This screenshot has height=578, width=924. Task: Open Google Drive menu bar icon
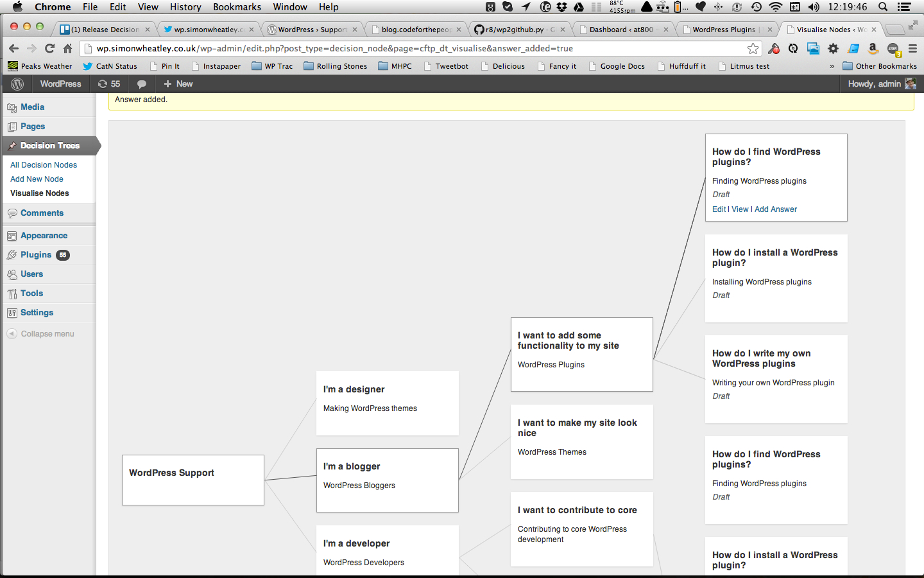pos(578,7)
